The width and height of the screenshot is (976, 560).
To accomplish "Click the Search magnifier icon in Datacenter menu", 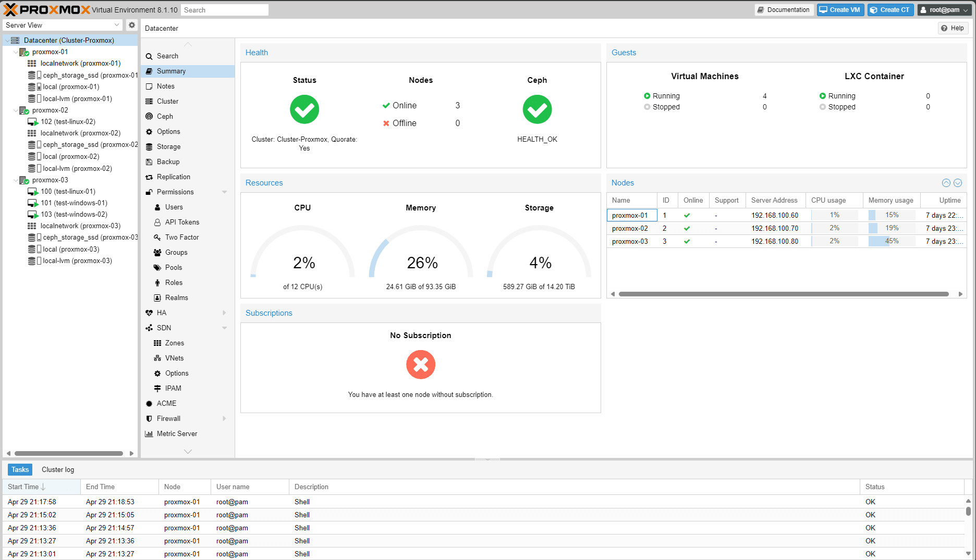I will click(x=149, y=56).
